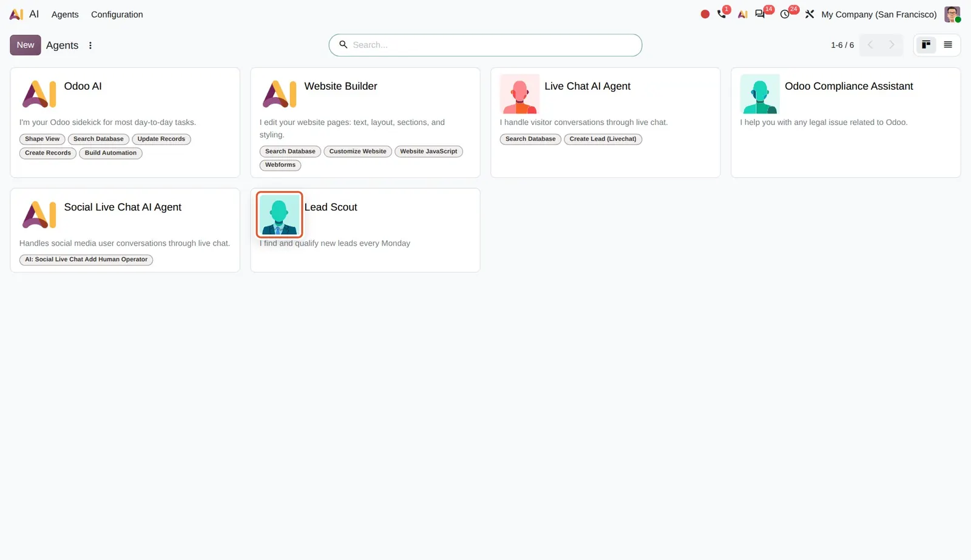
Task: Open the Social Live Chat AI Agent title
Action: (123, 207)
